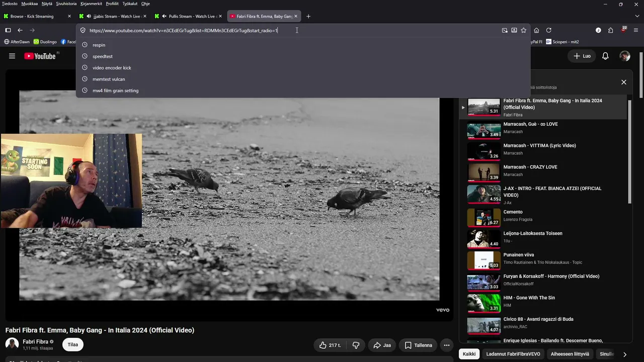The height and width of the screenshot is (362, 644).
Task: Open a new tab with plus button
Action: [x=308, y=16]
